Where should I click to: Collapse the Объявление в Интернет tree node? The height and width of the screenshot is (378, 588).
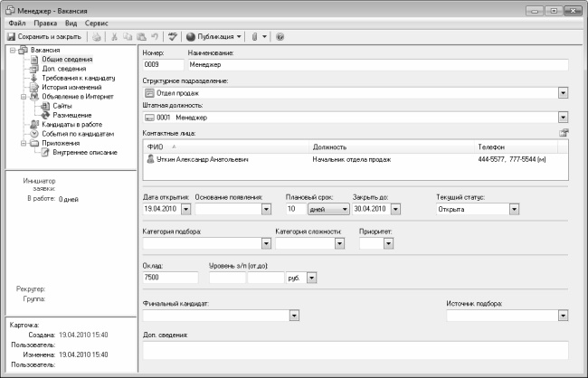(22, 96)
